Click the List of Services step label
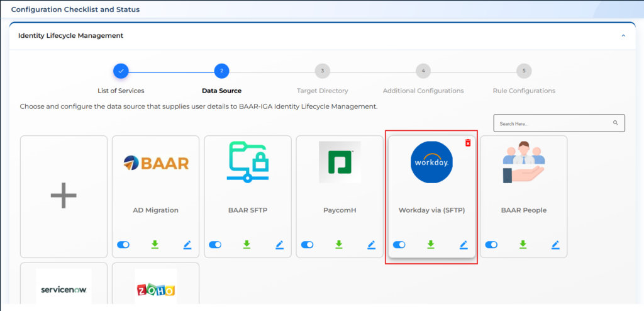Image resolution: width=644 pixels, height=311 pixels. point(121,91)
